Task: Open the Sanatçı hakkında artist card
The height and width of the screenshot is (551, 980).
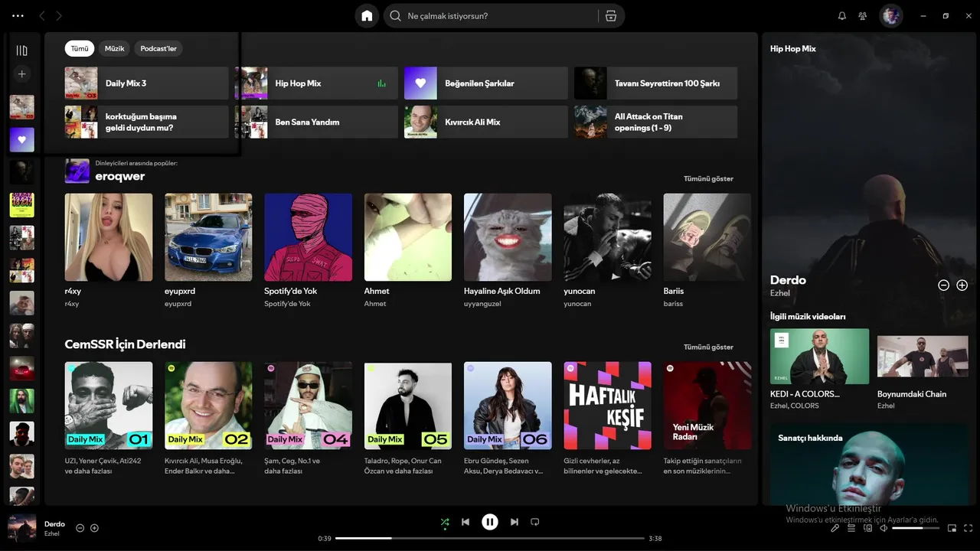Action: pos(869,464)
